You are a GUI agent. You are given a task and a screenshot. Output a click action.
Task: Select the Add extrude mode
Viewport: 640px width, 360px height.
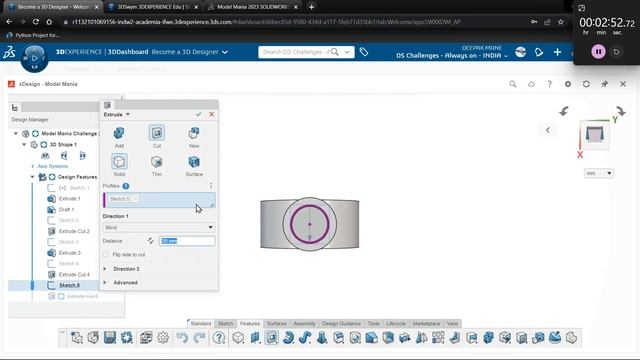tap(119, 137)
